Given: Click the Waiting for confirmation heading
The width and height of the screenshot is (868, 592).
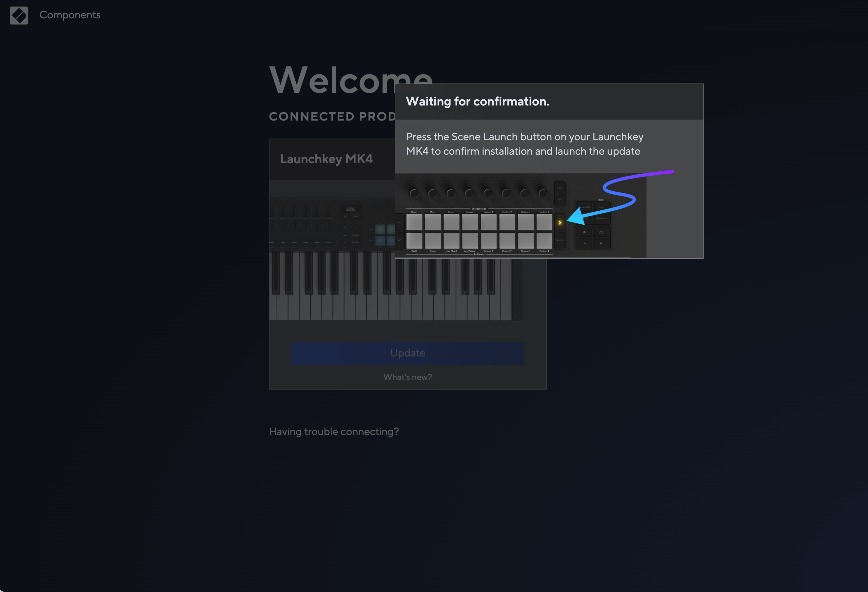Looking at the screenshot, I should 477,102.
